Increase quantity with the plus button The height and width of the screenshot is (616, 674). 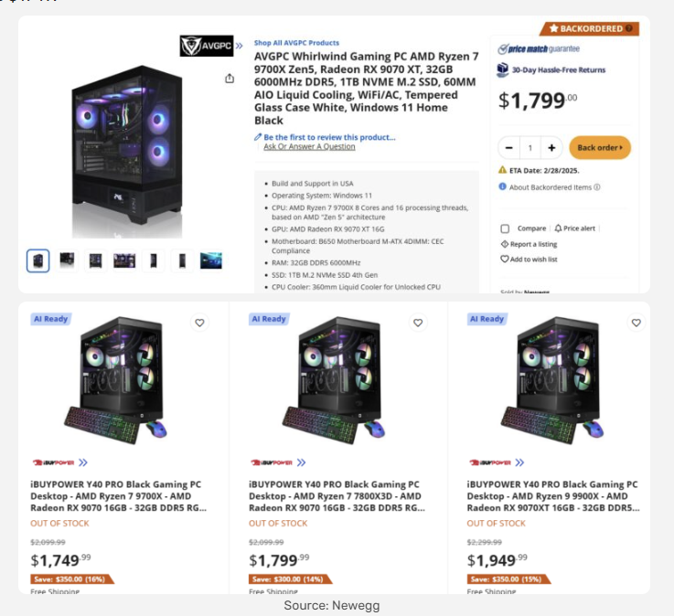(551, 148)
